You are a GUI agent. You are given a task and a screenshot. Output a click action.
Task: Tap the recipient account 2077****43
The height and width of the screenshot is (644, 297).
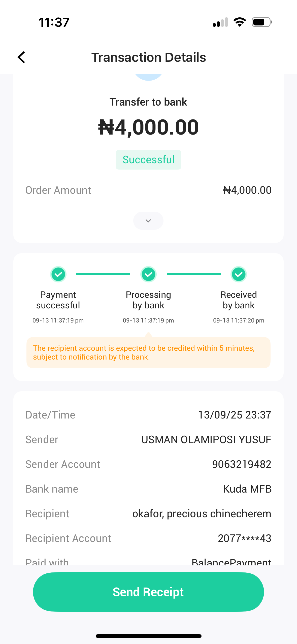click(x=244, y=538)
